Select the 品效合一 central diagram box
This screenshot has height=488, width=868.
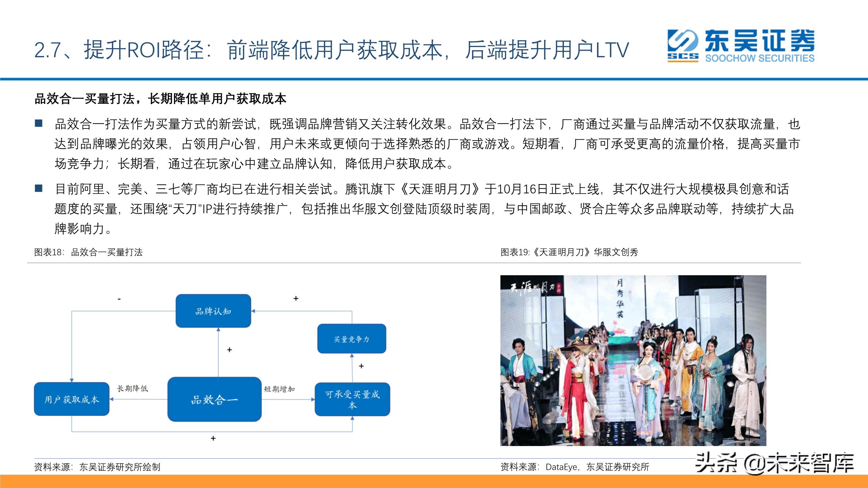(214, 400)
